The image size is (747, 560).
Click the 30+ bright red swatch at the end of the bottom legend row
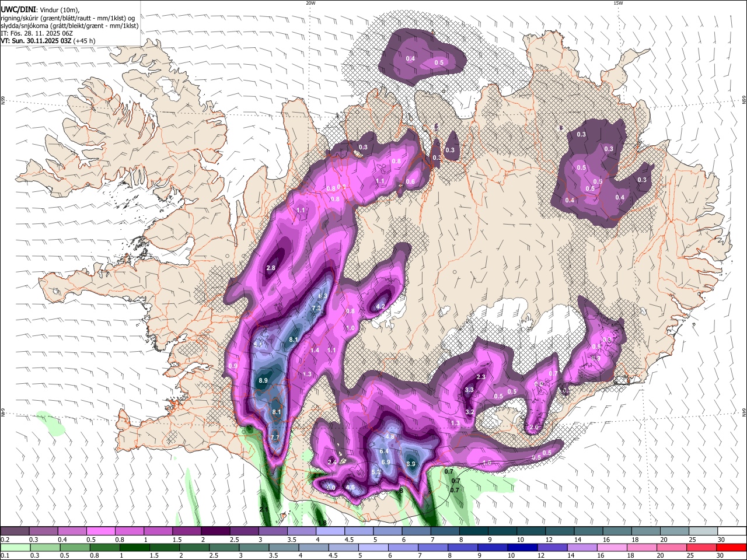731,548
